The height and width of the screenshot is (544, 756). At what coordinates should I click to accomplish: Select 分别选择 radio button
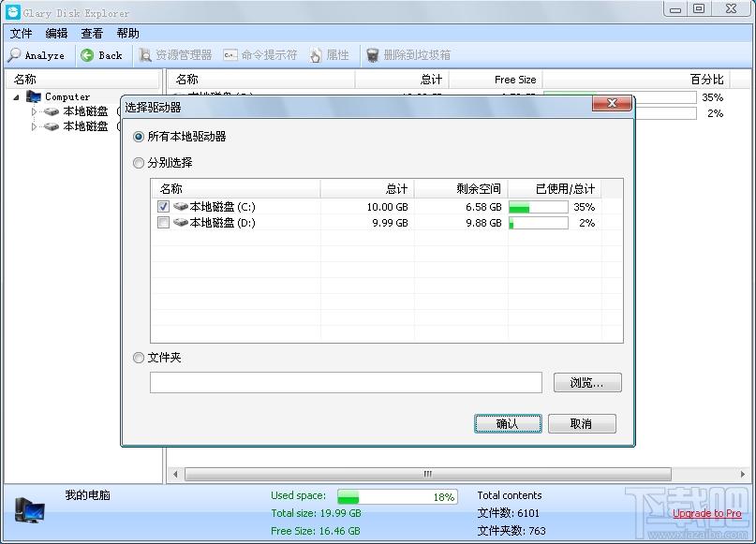(x=139, y=163)
